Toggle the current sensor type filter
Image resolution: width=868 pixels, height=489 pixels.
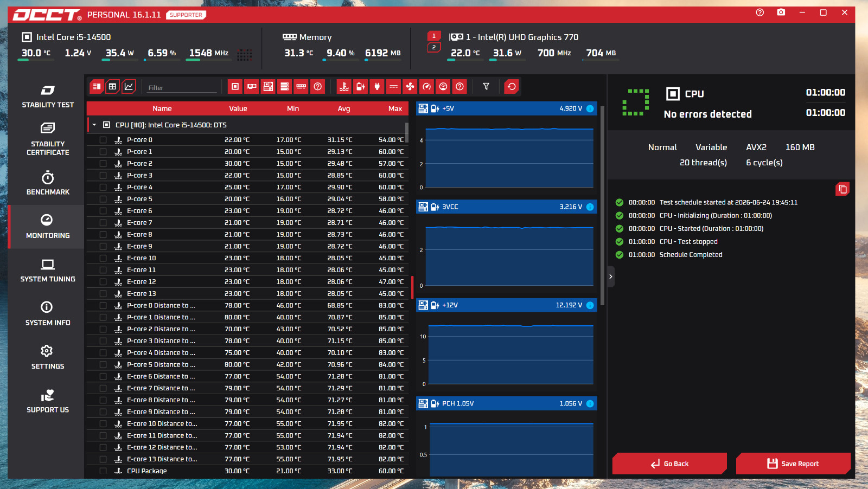click(x=394, y=86)
